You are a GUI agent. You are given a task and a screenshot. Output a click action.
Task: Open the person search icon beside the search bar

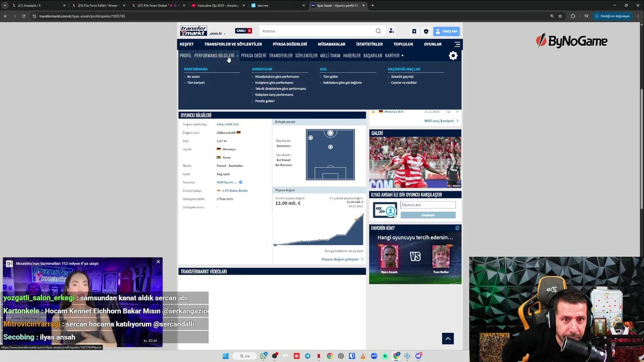391,31
